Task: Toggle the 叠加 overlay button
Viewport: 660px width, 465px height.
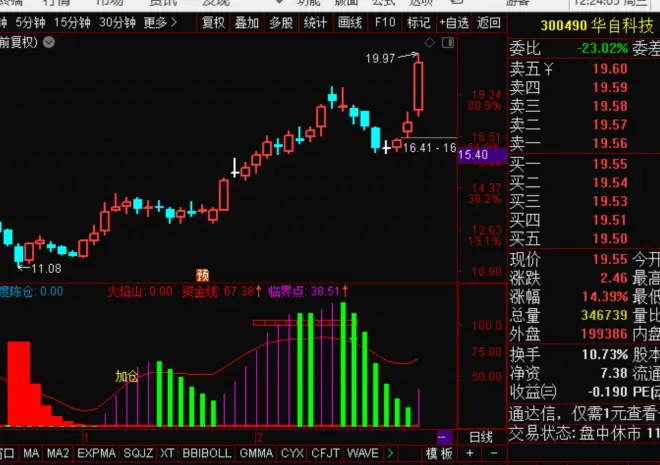Action: point(247,22)
